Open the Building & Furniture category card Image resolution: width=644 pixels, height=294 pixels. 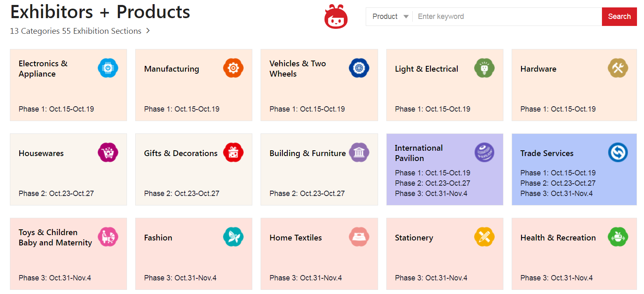tap(319, 169)
